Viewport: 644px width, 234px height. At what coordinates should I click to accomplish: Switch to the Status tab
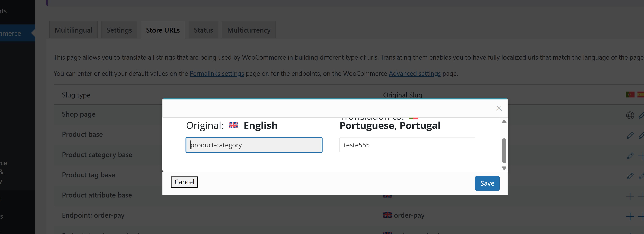(203, 30)
